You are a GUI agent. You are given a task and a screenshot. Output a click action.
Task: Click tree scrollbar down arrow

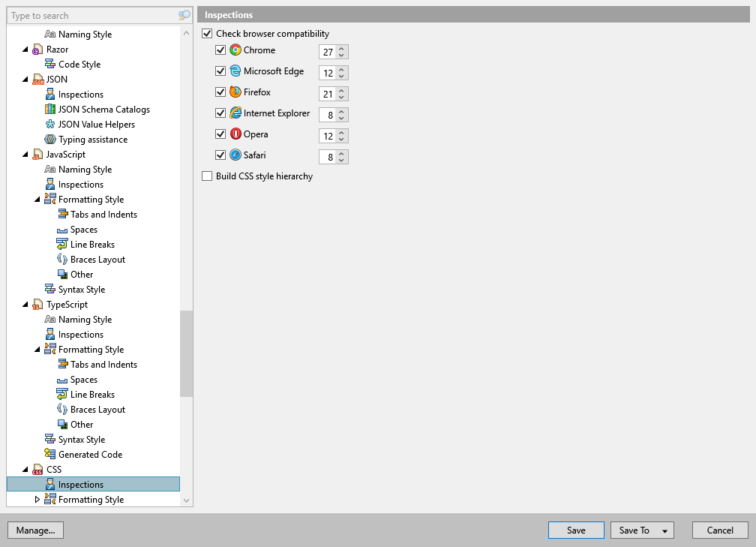point(186,500)
